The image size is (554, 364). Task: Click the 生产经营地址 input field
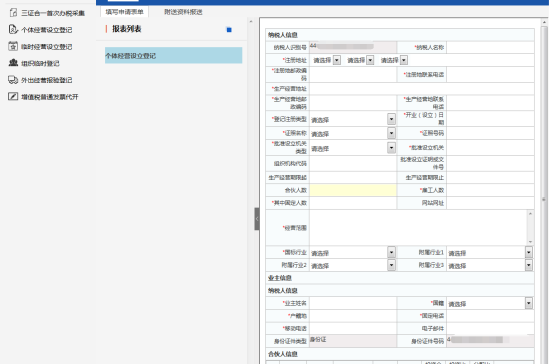[422, 89]
